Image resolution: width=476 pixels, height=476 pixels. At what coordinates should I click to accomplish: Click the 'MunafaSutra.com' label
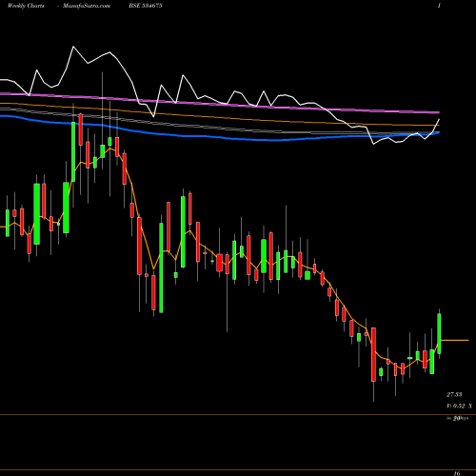coord(87,6)
